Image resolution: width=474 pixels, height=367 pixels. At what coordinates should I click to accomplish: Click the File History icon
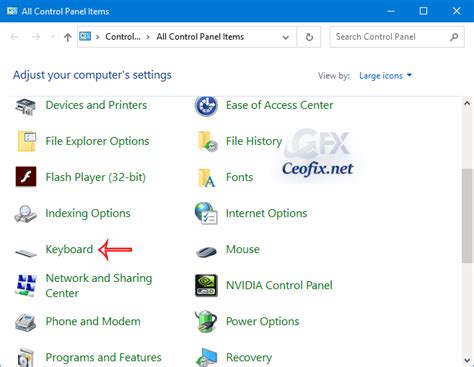click(x=207, y=141)
